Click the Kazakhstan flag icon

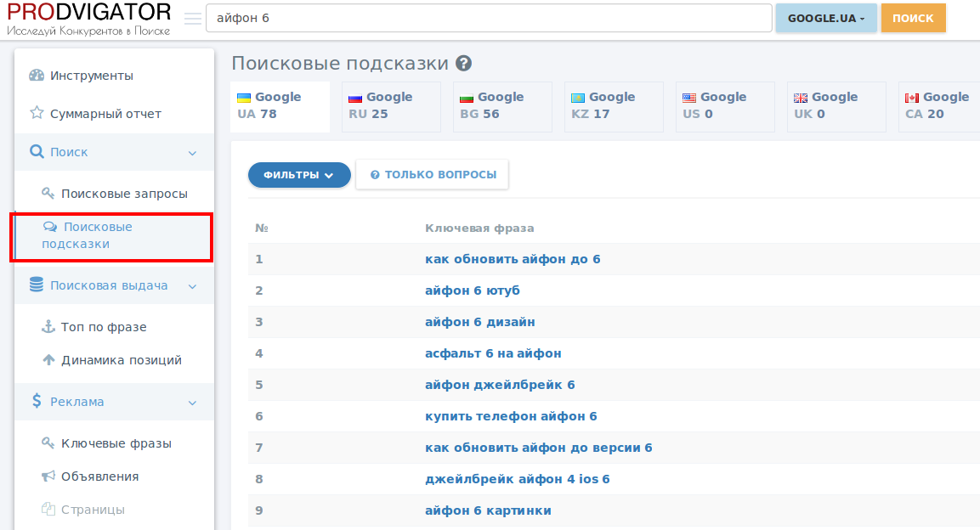pyautogui.click(x=578, y=98)
